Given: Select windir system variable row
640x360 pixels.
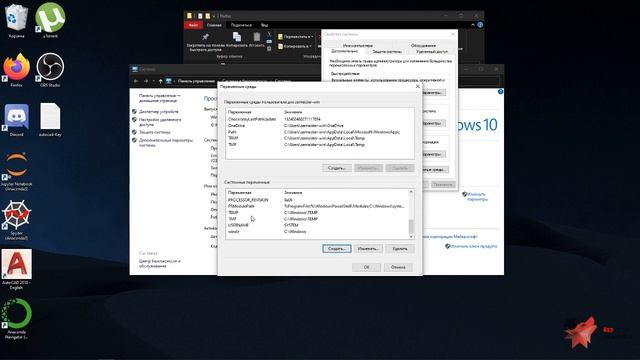Looking at the screenshot, I should pyautogui.click(x=317, y=231).
